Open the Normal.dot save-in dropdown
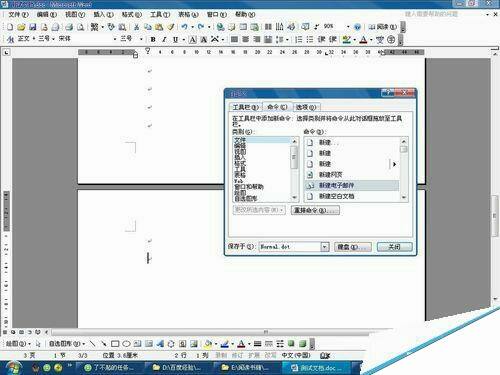500x375 pixels. tap(324, 247)
